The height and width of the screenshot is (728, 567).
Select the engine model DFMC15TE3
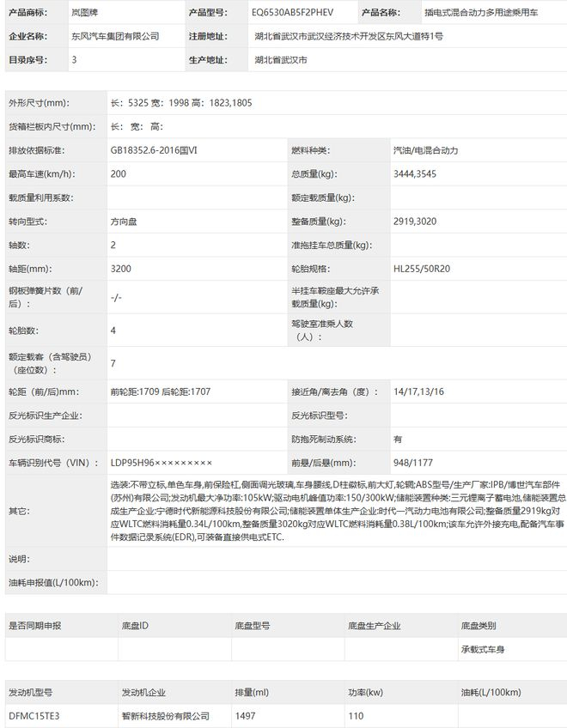(x=34, y=716)
